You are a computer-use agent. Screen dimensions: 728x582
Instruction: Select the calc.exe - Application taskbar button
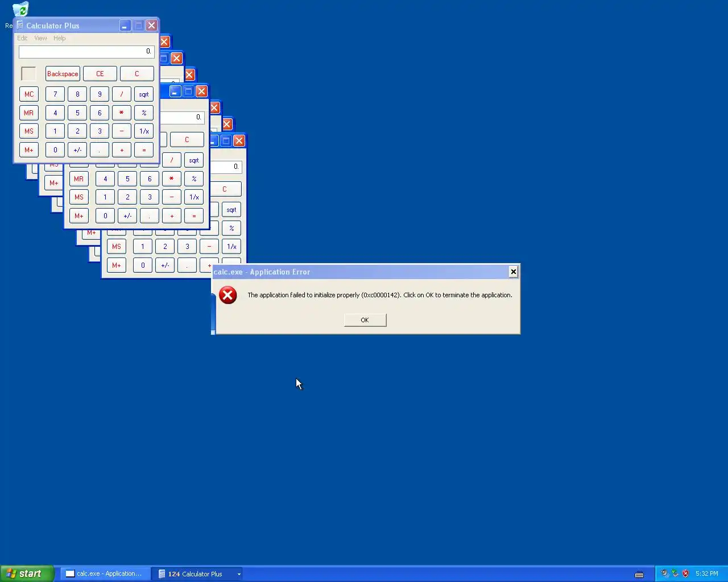(105, 574)
